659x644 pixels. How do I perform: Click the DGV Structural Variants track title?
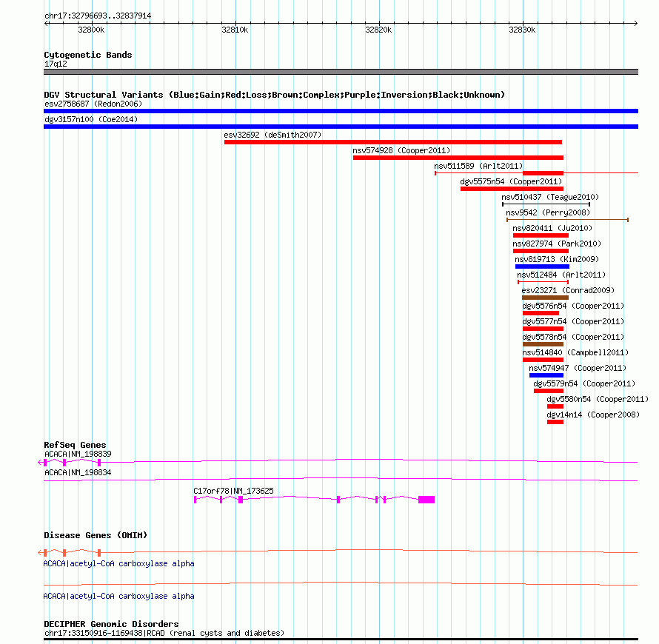[x=275, y=95]
